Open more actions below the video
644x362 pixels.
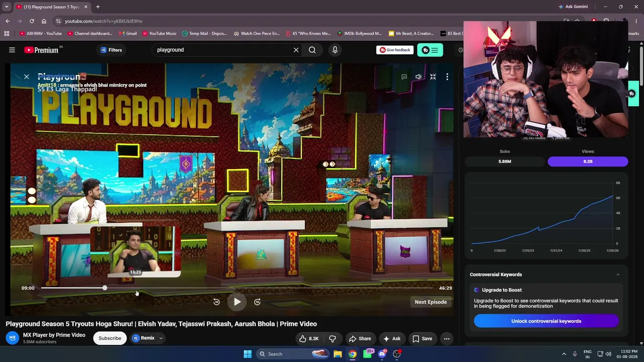(446, 338)
